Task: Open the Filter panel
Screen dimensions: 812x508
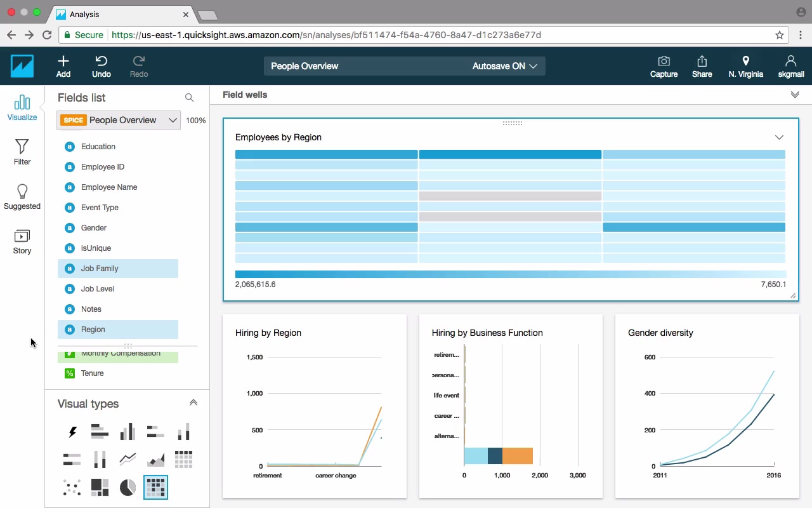Action: coord(22,152)
